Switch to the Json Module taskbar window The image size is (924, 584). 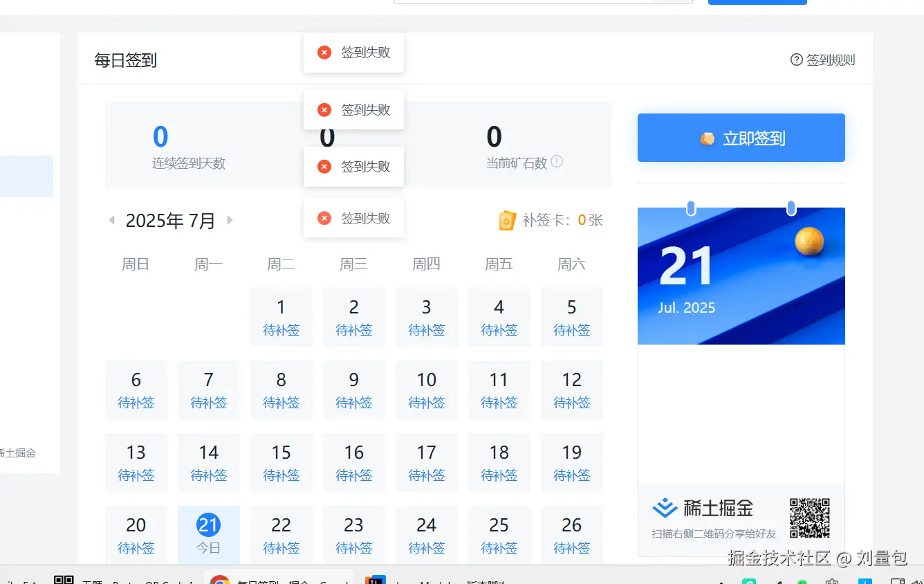click(408, 580)
